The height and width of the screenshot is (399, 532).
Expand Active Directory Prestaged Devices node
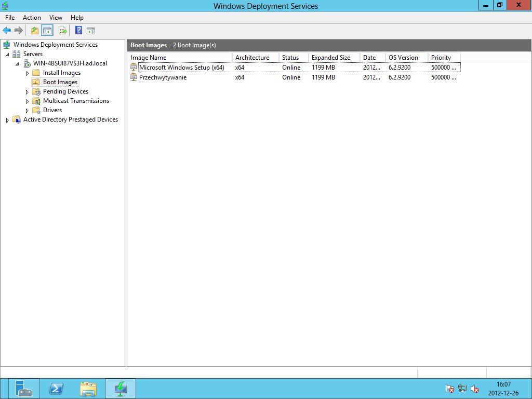pyautogui.click(x=7, y=120)
